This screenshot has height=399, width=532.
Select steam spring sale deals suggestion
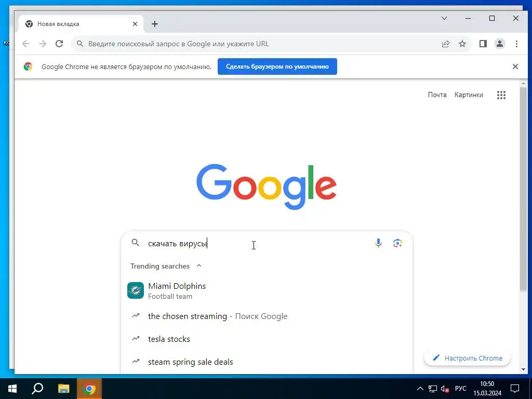[267, 362]
